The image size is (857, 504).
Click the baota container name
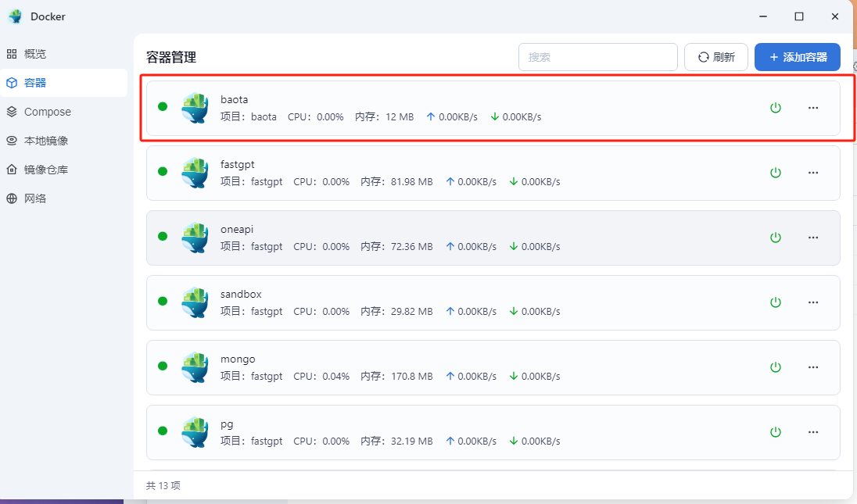(234, 99)
